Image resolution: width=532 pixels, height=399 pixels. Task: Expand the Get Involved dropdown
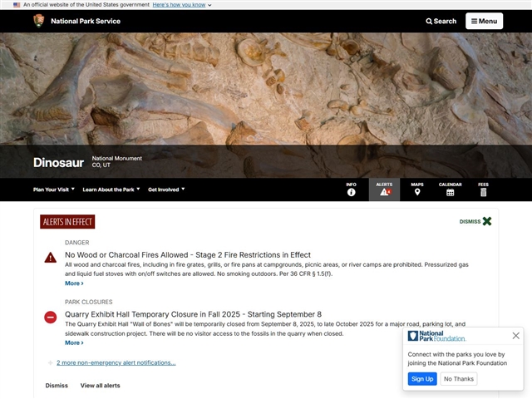pyautogui.click(x=166, y=190)
